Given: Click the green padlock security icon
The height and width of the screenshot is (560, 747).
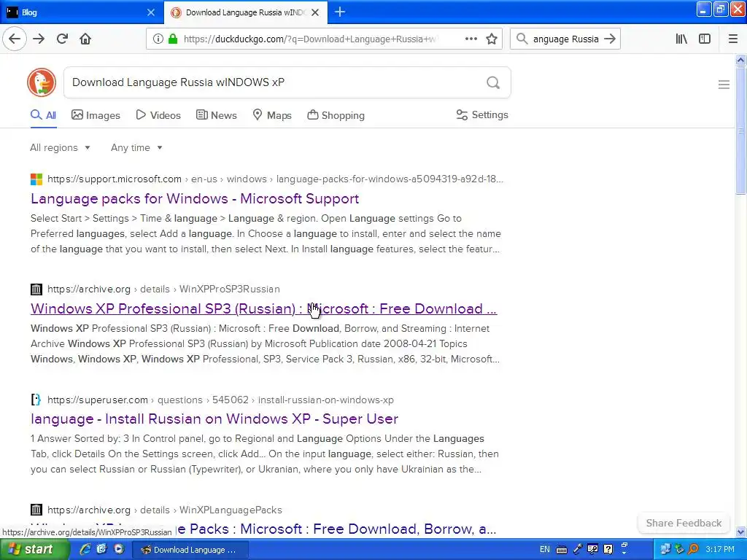Looking at the screenshot, I should pyautogui.click(x=172, y=39).
